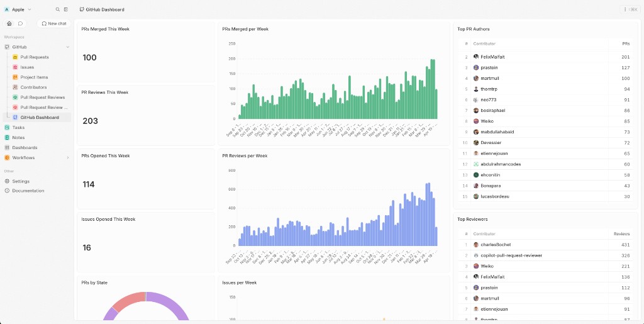Image resolution: width=644 pixels, height=324 pixels.
Task: Click the Tasks green icon
Action: click(7, 128)
